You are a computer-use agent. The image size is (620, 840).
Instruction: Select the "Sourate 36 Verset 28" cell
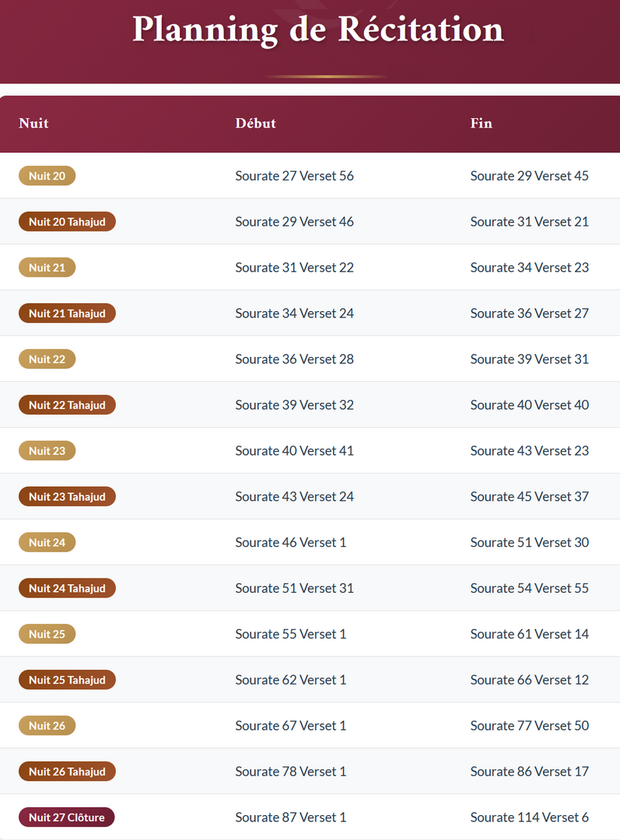[x=294, y=359]
